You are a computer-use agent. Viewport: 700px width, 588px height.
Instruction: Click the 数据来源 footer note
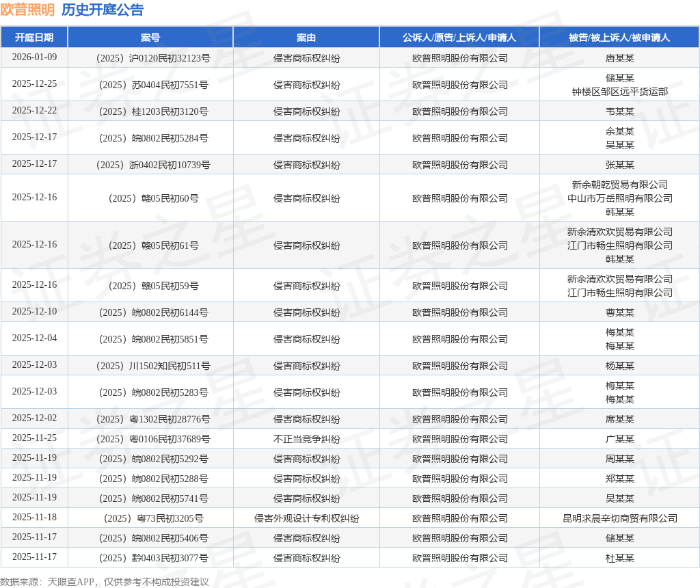pyautogui.click(x=105, y=582)
